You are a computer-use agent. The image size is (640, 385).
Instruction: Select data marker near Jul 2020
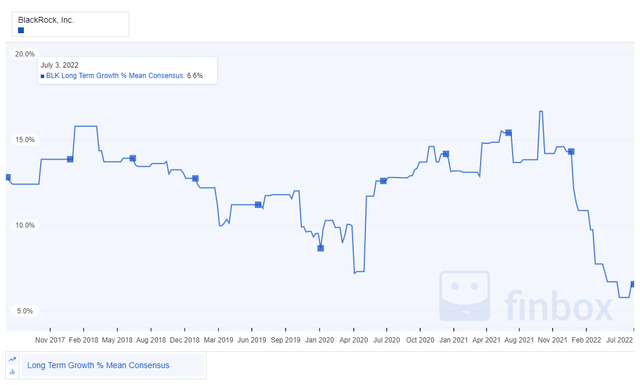[383, 181]
